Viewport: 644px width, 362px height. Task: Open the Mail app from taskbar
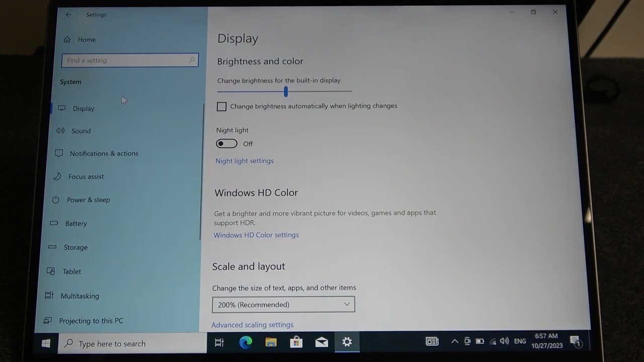click(x=321, y=342)
